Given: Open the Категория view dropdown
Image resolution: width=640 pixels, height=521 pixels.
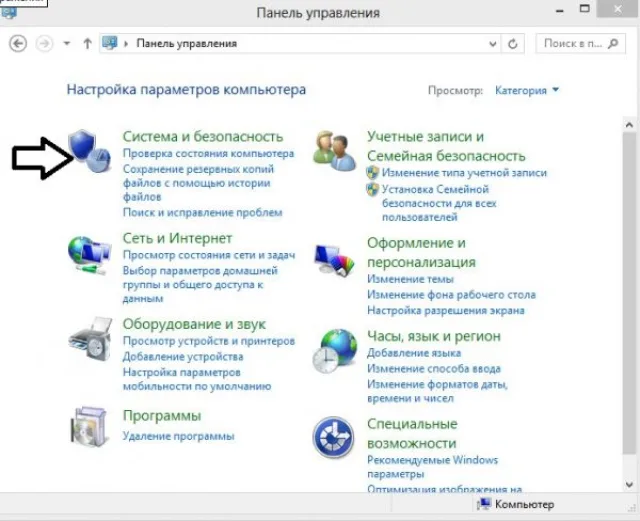Looking at the screenshot, I should (x=527, y=90).
